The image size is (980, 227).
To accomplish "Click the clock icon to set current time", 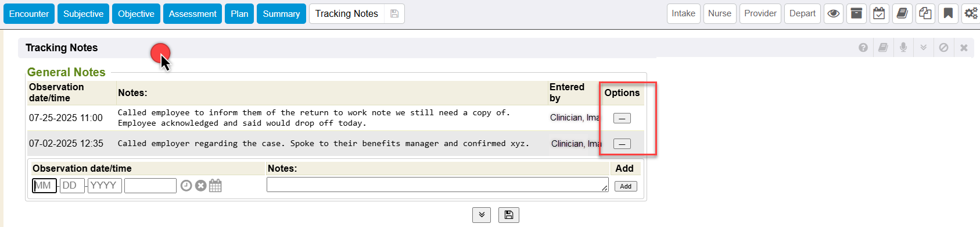I will tap(186, 186).
